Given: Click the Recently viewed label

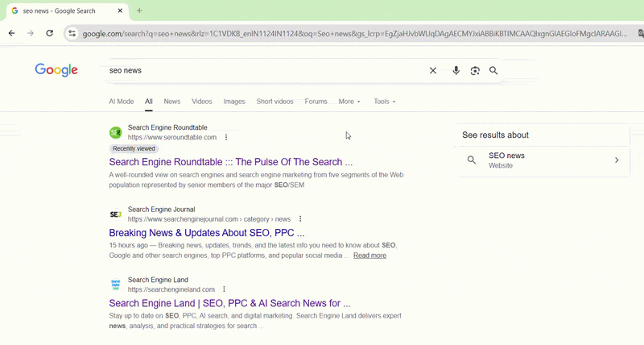Looking at the screenshot, I should [134, 149].
